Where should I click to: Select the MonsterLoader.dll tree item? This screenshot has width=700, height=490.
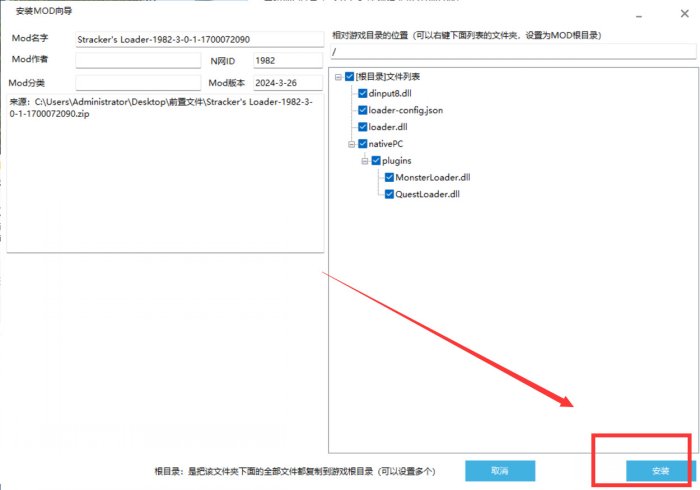click(432, 177)
